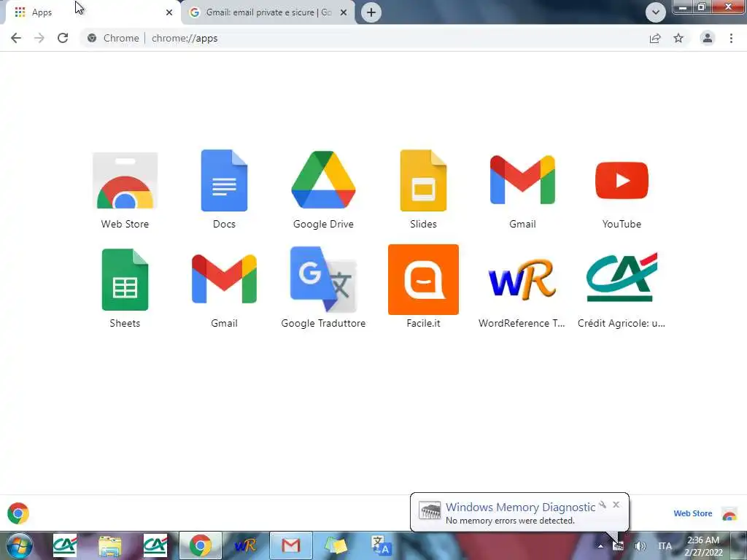Open Gmail from taskbar
This screenshot has height=560, width=747.
(291, 545)
